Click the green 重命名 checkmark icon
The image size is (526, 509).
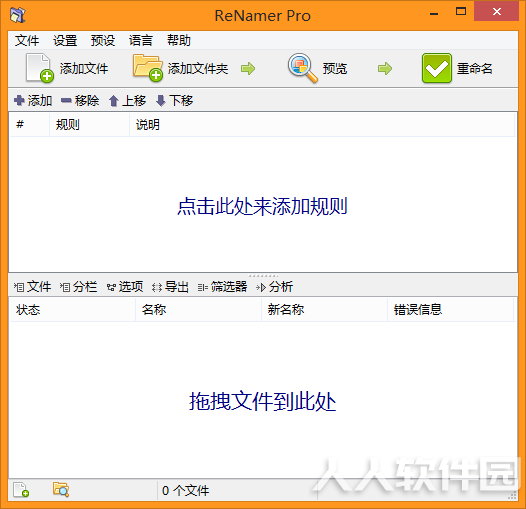pyautogui.click(x=436, y=68)
